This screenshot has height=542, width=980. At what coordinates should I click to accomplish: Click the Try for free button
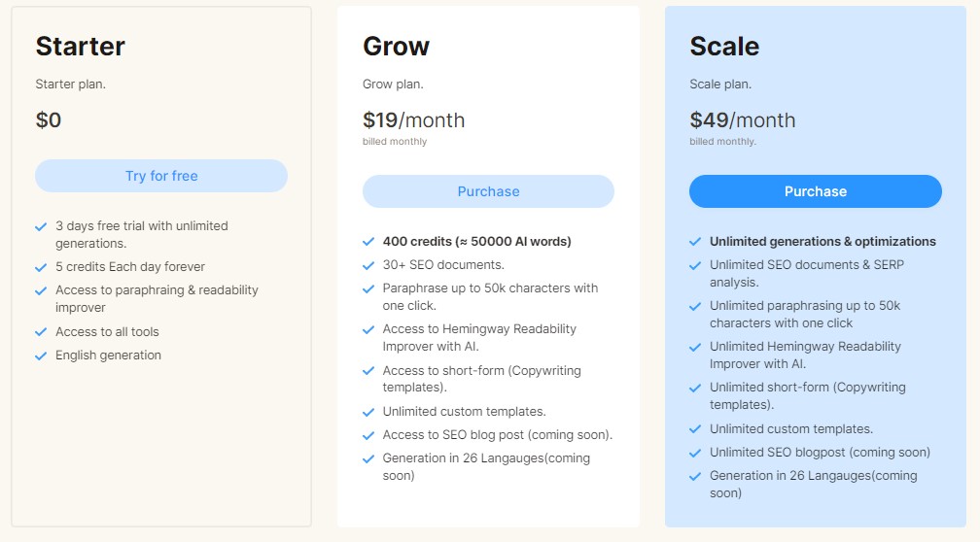click(x=161, y=176)
